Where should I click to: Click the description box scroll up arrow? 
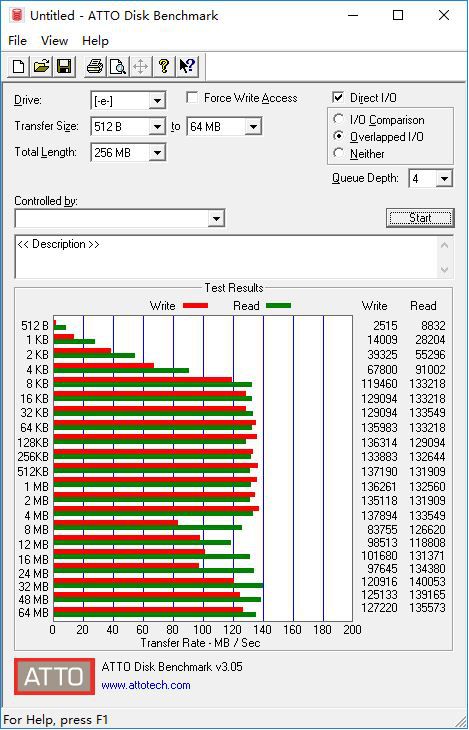pyautogui.click(x=445, y=245)
